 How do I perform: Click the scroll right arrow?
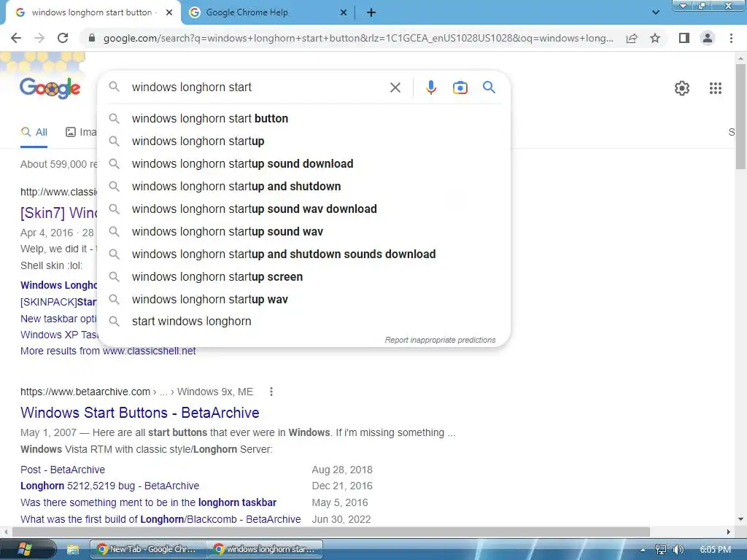coord(729,532)
